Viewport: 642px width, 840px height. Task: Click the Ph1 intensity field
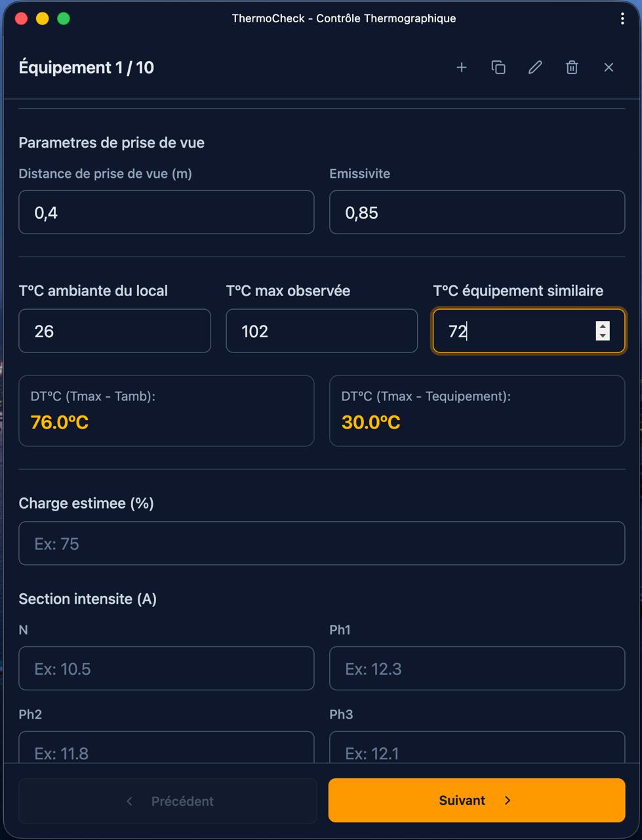[477, 668]
